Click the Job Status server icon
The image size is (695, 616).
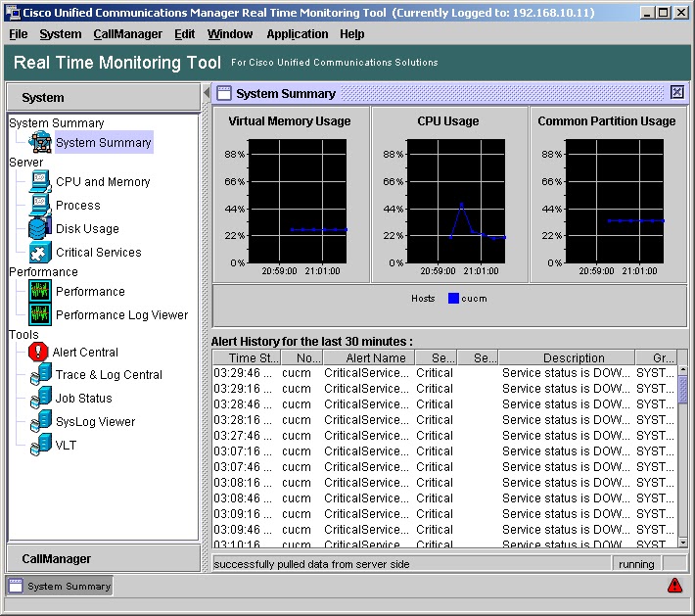tap(40, 398)
